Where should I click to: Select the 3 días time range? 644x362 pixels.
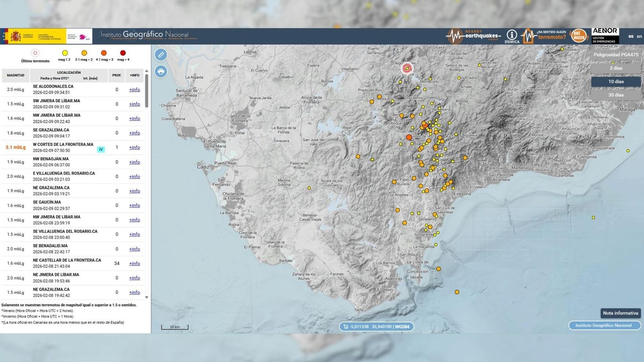615,68
